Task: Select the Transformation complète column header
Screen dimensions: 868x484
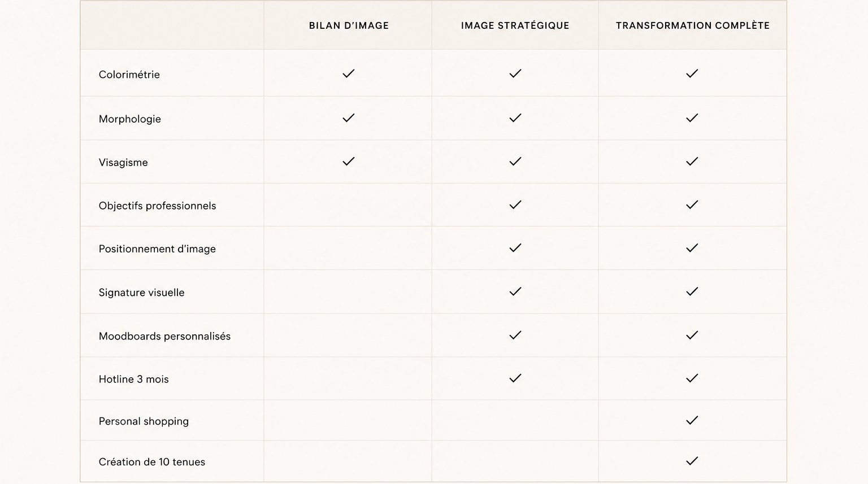Action: click(x=693, y=25)
